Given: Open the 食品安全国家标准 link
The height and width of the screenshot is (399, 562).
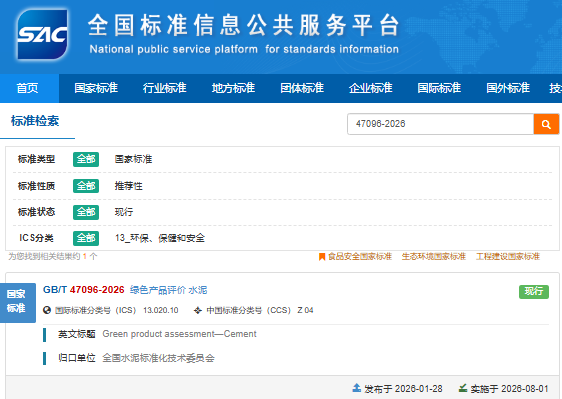Looking at the screenshot, I should [360, 257].
